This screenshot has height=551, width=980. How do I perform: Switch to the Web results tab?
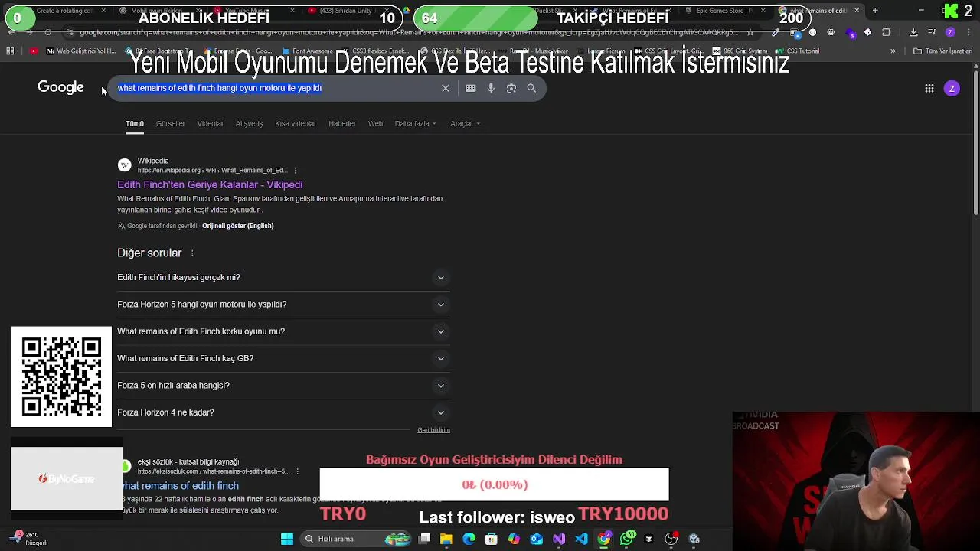(375, 123)
